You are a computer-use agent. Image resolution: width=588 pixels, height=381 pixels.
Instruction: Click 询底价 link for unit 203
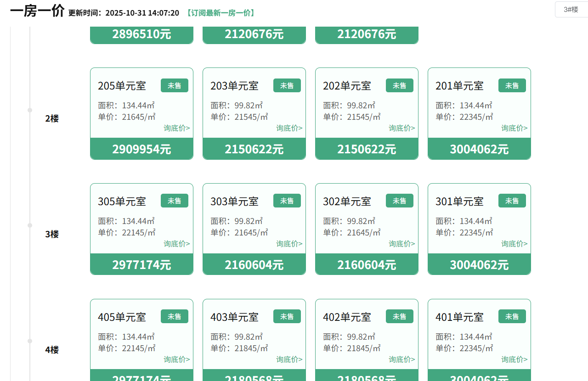[289, 128]
